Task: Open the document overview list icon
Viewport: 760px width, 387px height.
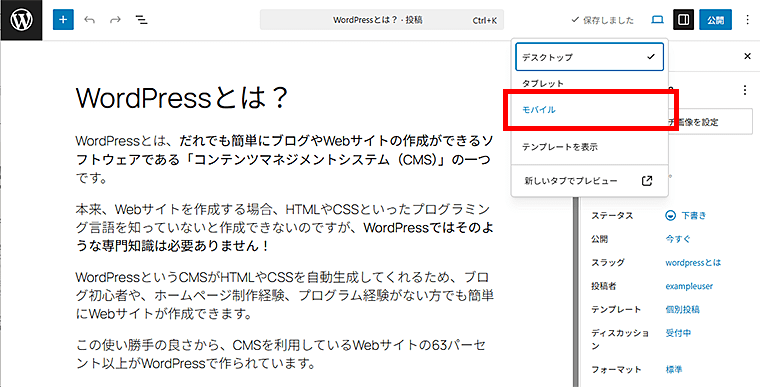Action: coord(142,20)
